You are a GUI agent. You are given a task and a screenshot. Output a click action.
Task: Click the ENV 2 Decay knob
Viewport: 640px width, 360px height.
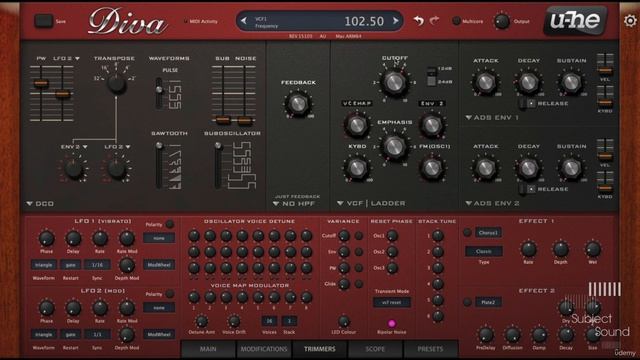pyautogui.click(x=528, y=167)
